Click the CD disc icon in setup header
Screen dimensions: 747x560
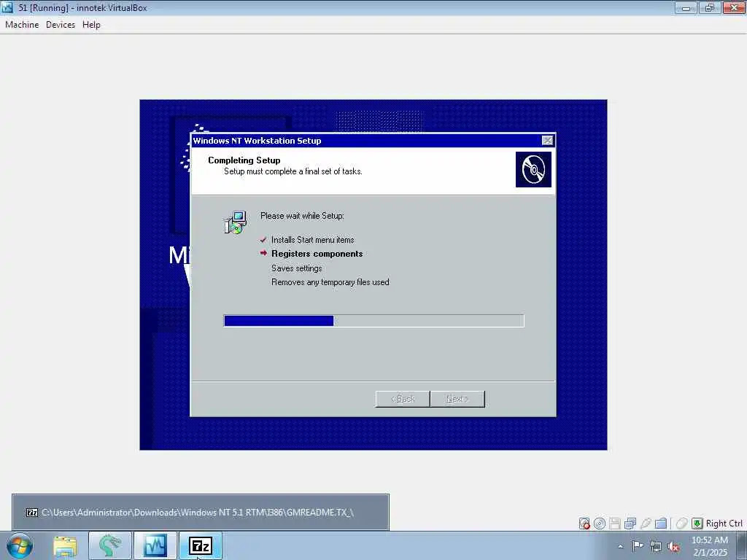(533, 169)
